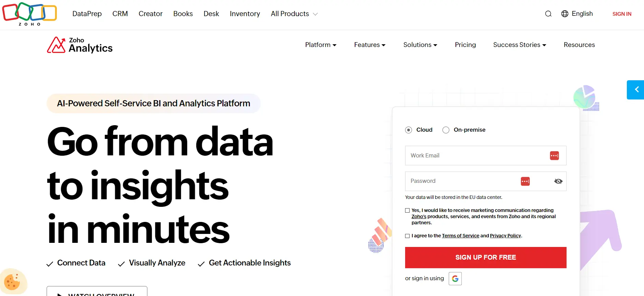Viewport: 644px width, 296px height.
Task: Select CRM in the top navigation
Action: (120, 14)
